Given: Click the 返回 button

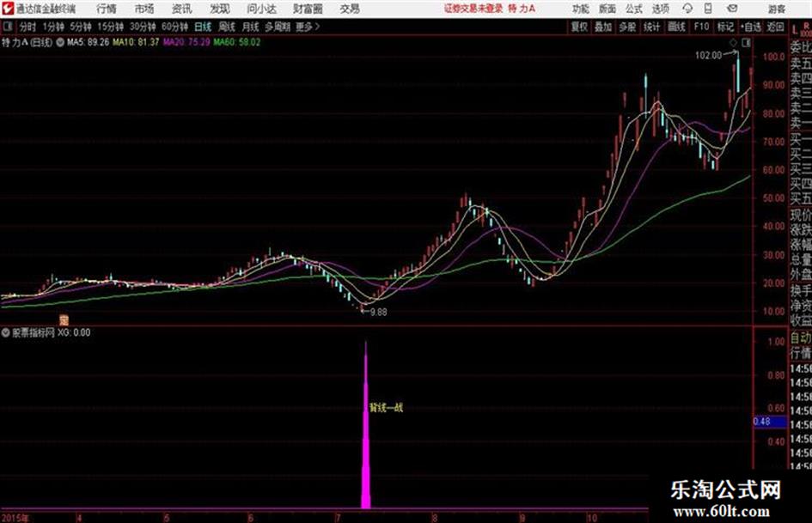Looking at the screenshot, I should click(775, 27).
